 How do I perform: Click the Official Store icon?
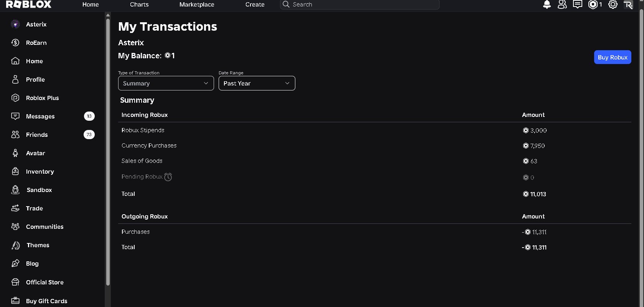click(x=15, y=282)
